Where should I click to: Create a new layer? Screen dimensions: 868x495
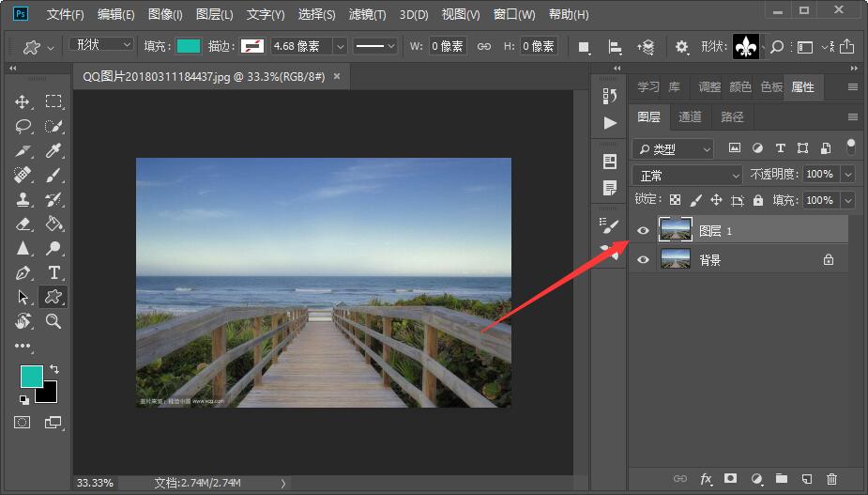click(807, 479)
